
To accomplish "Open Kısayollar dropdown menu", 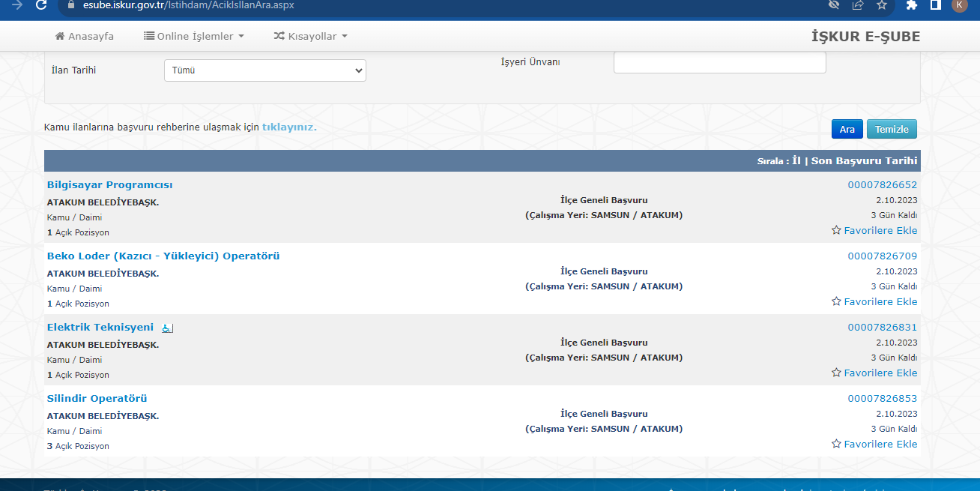I will coord(311,36).
